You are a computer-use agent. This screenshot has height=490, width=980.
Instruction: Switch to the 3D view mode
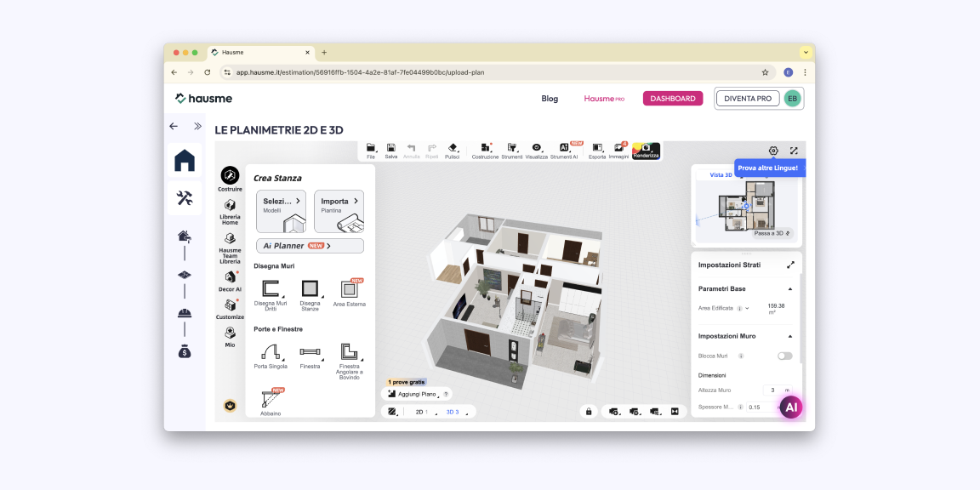(x=452, y=412)
